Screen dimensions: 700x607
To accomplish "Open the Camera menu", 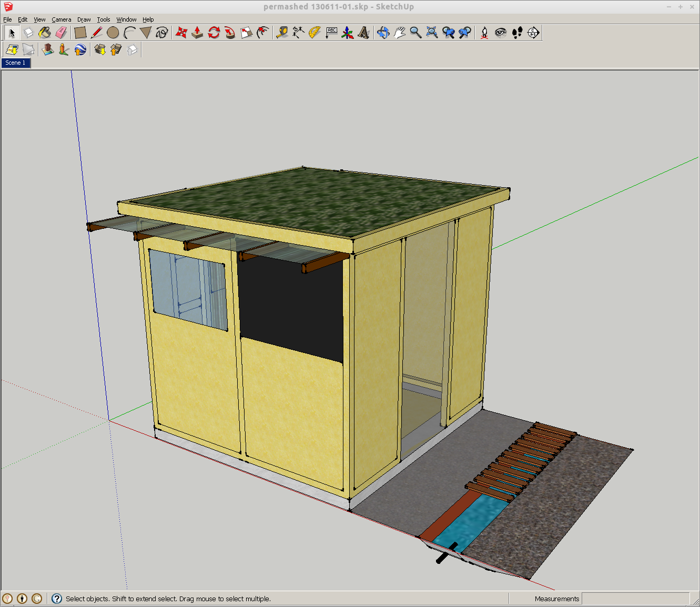I will [62, 19].
